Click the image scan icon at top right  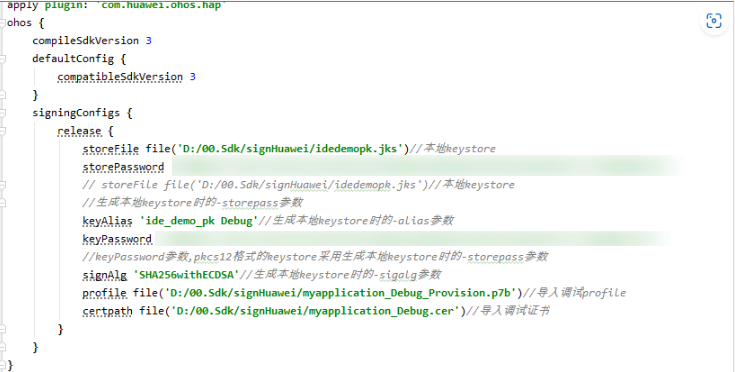[x=713, y=21]
